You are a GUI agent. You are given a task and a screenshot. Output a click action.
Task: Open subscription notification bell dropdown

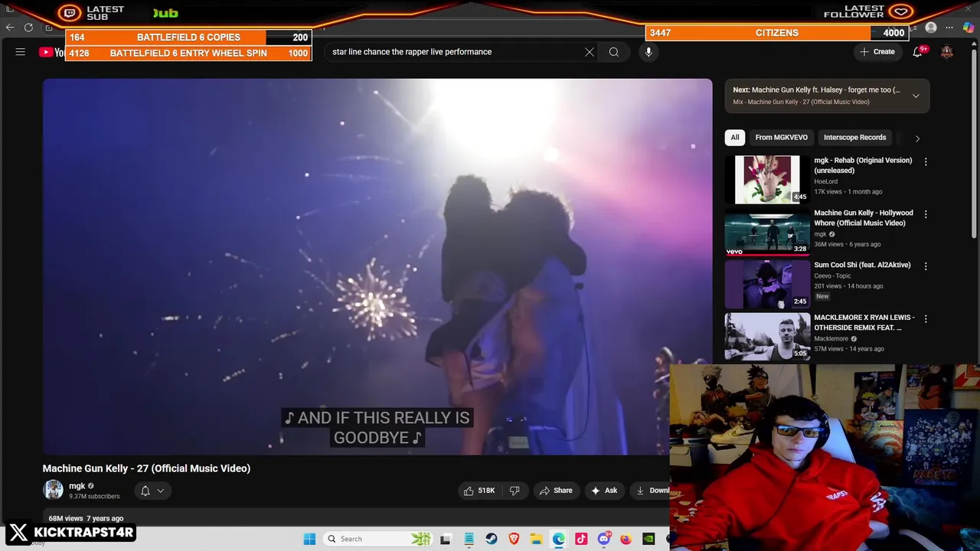point(152,491)
